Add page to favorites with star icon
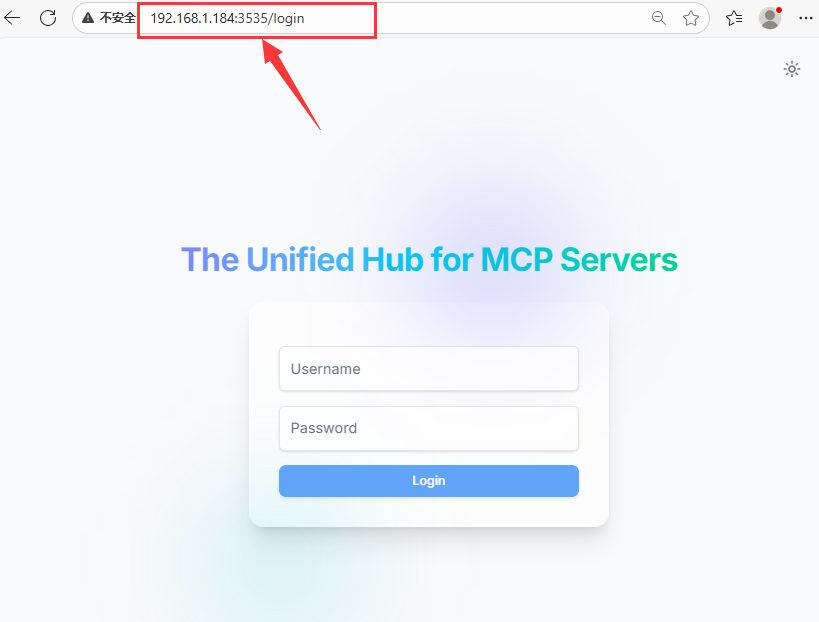This screenshot has height=622, width=819. [691, 18]
